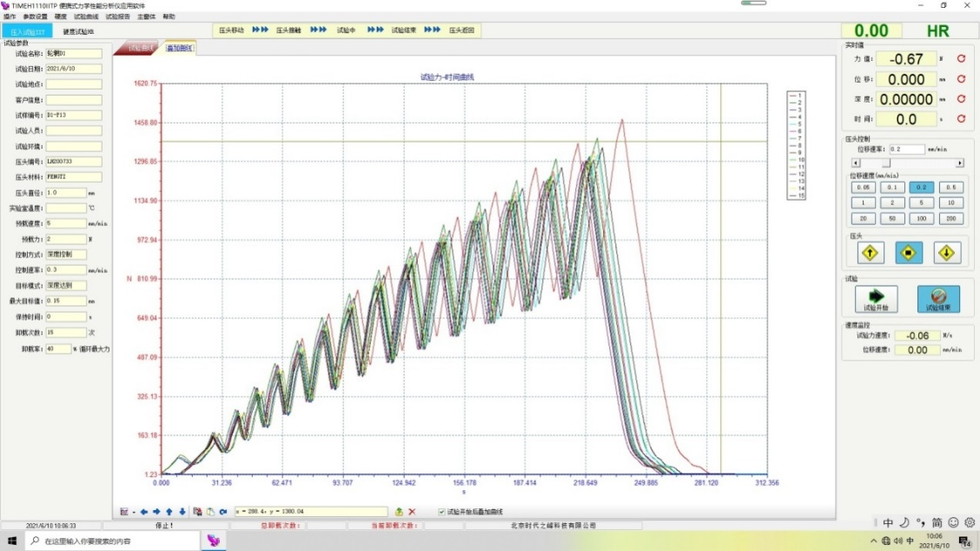
Task: Click the pan-up arrow in chart toolbar
Action: pyautogui.click(x=169, y=512)
